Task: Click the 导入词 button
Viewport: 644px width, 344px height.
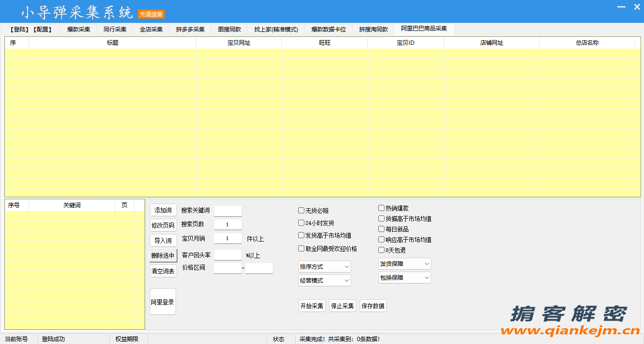Action: (163, 241)
